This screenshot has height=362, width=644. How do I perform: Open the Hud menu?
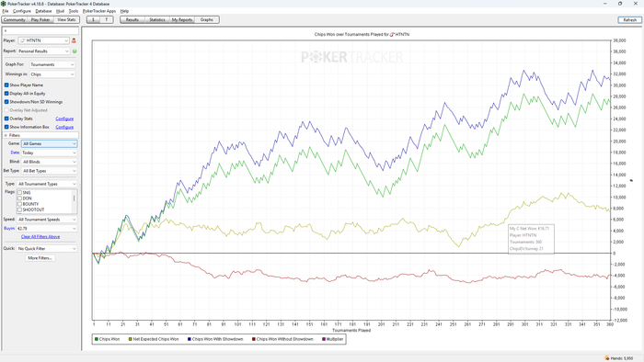60,11
